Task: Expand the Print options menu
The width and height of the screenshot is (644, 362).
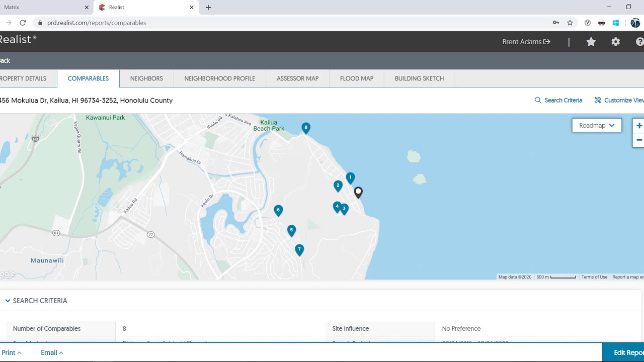Action: pyautogui.click(x=12, y=352)
